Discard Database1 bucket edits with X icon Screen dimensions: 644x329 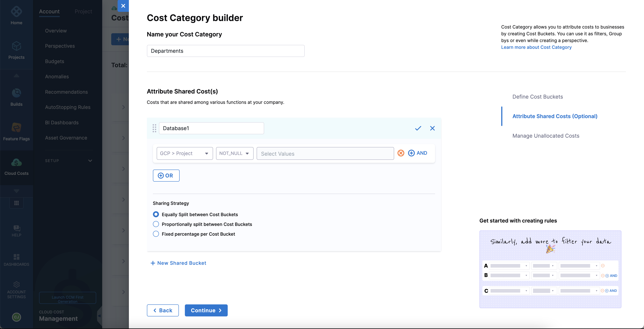432,128
